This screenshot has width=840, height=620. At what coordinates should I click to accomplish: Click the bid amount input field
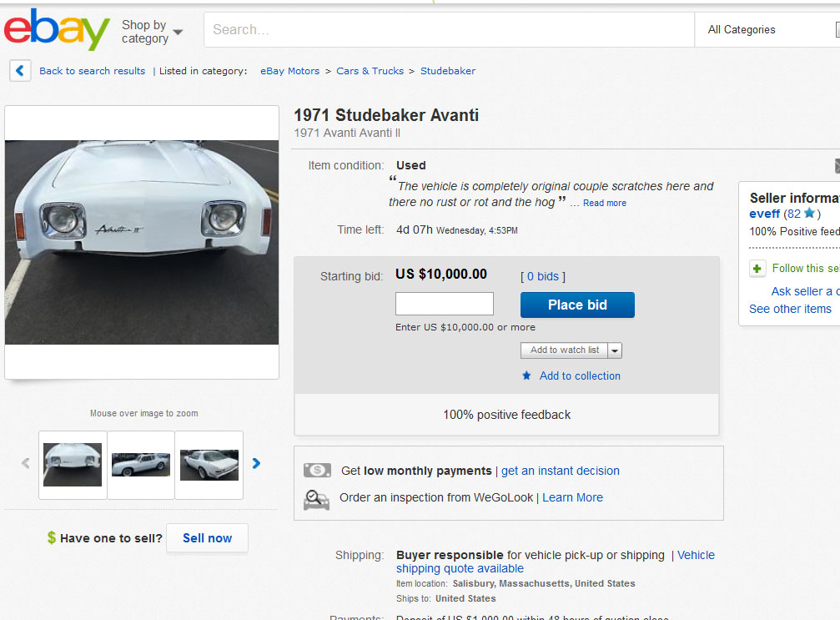pos(444,304)
